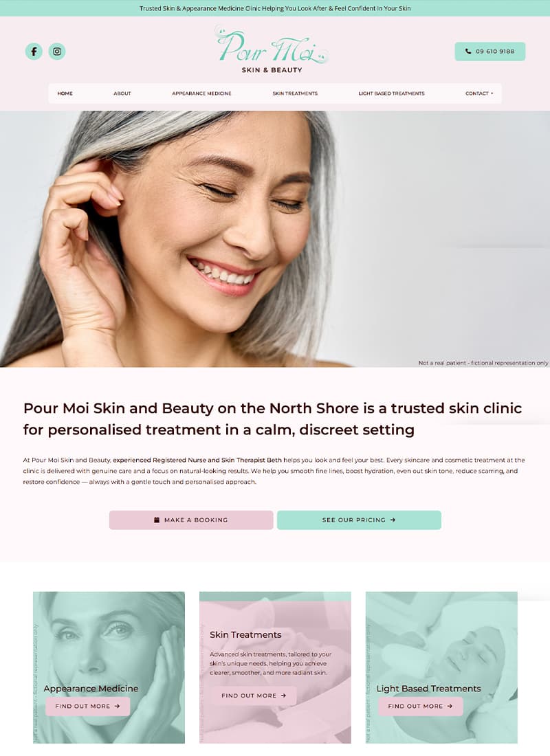Click the arrow on Appearance Medicine Find Out More
This screenshot has height=756, width=550.
(x=117, y=706)
